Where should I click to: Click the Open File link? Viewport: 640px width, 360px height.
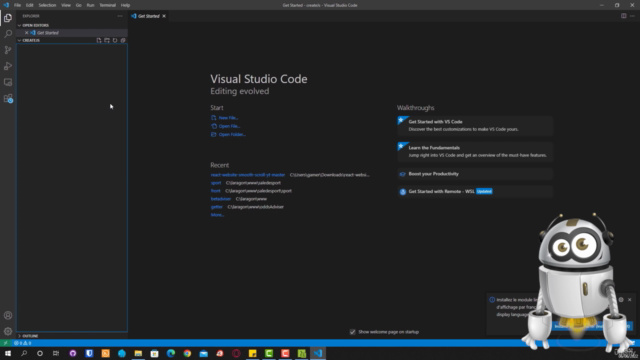pos(229,126)
